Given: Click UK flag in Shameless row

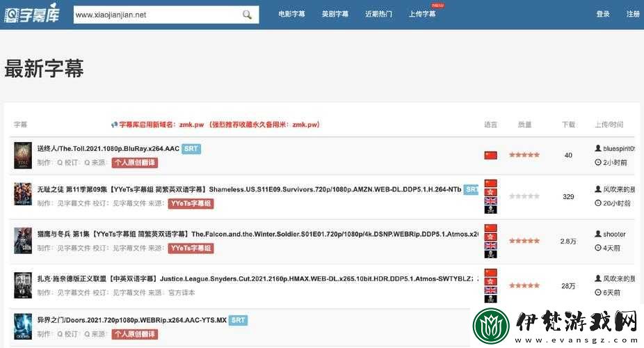Looking at the screenshot, I should 490,201.
